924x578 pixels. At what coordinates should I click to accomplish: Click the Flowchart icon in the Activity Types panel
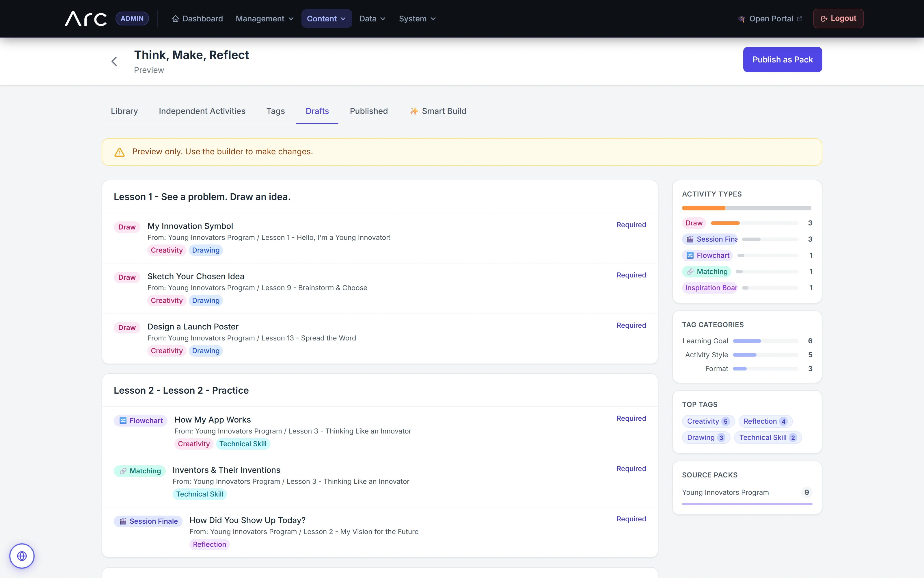coord(690,255)
